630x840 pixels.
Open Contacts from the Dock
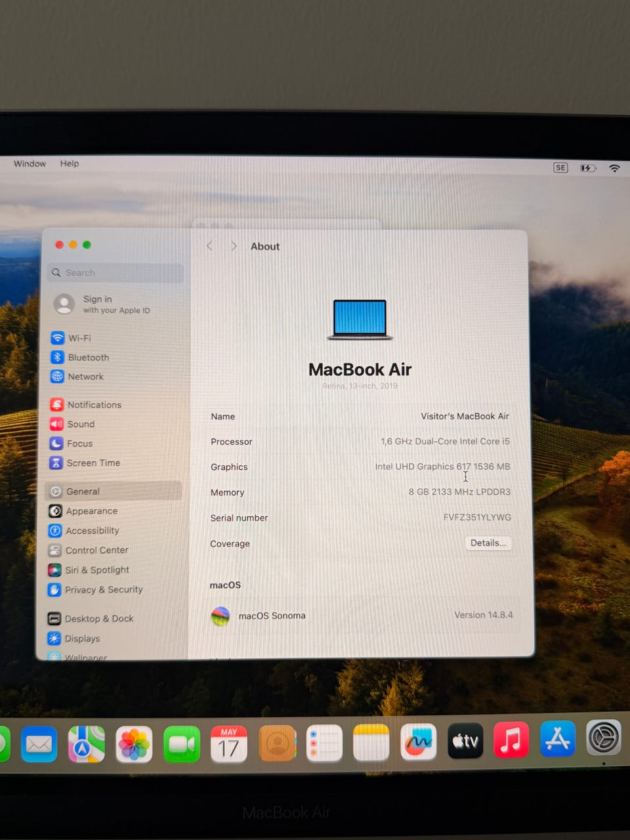pos(277,743)
